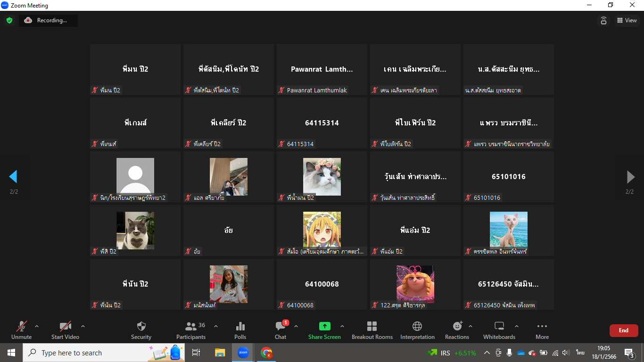The width and height of the screenshot is (644, 362).
Task: Click the red End meeting button
Action: coord(623,330)
